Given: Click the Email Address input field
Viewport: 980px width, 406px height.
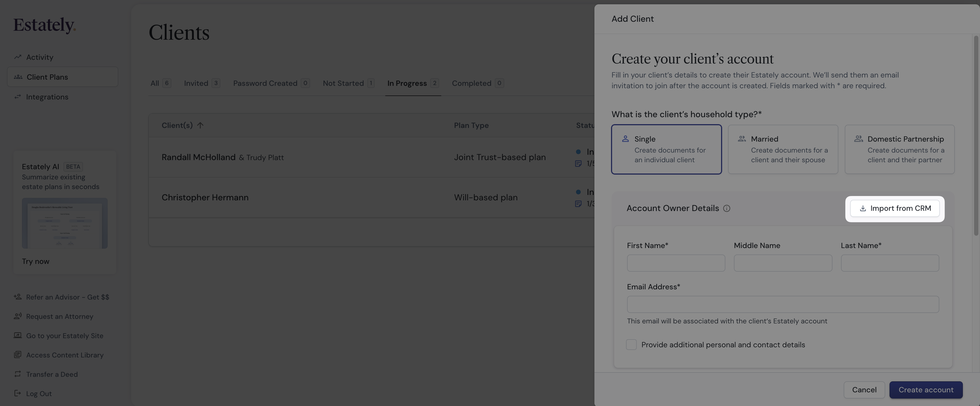Looking at the screenshot, I should pyautogui.click(x=783, y=304).
